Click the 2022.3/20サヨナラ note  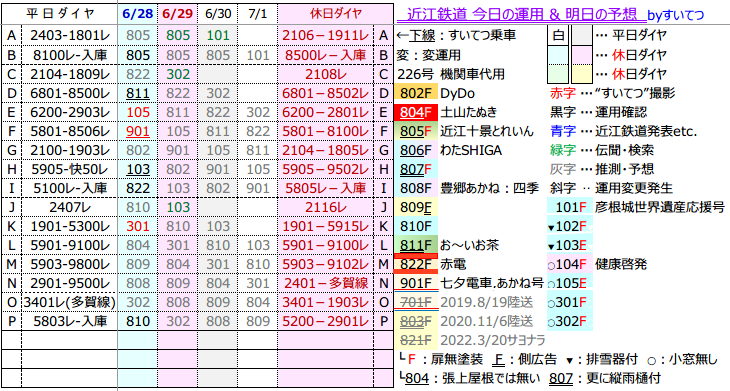pyautogui.click(x=493, y=340)
